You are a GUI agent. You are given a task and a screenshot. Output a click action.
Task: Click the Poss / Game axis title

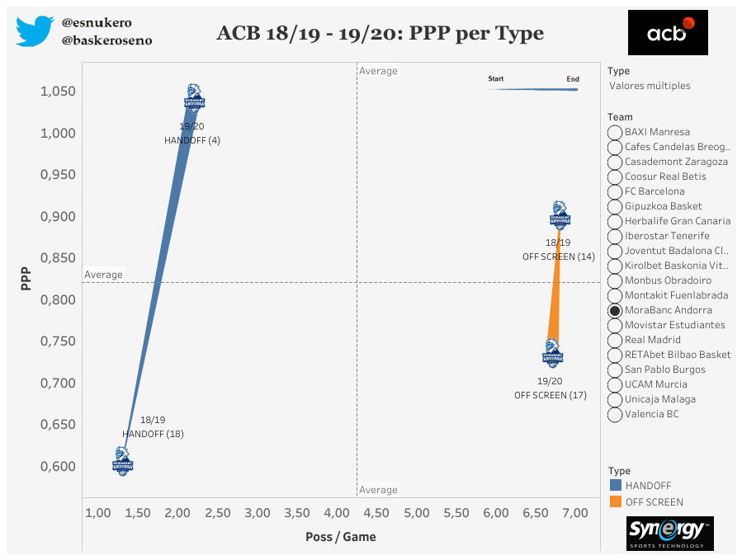pos(341,537)
